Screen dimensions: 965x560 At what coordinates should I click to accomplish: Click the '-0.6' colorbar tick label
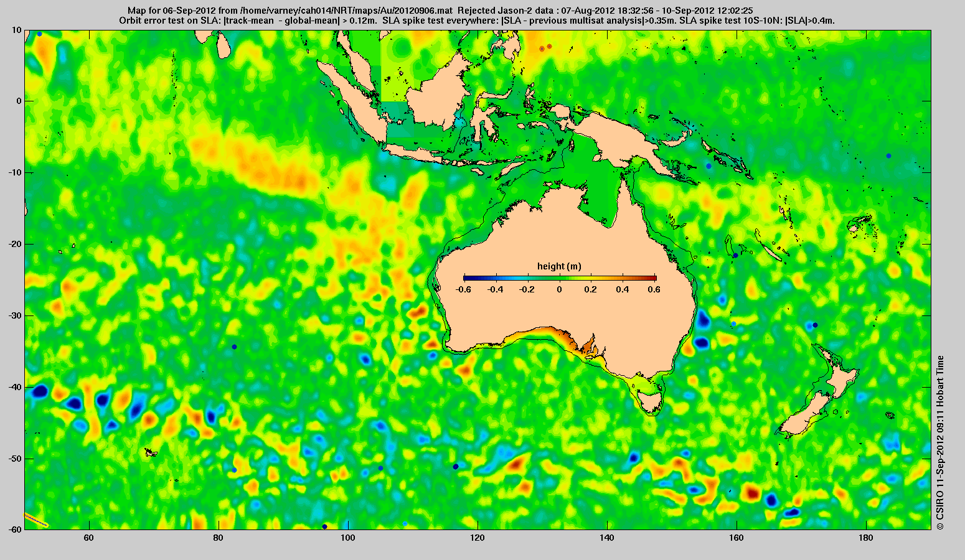point(463,289)
